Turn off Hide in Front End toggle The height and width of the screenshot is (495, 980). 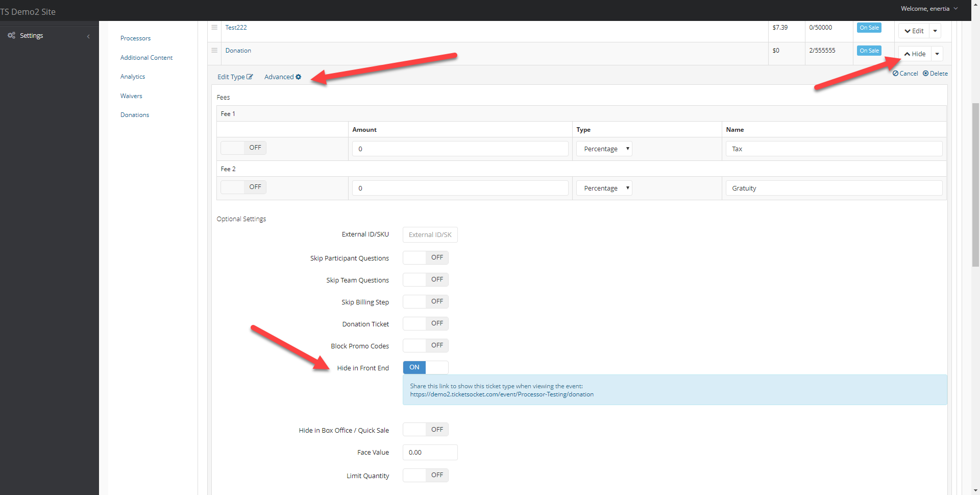click(x=426, y=367)
